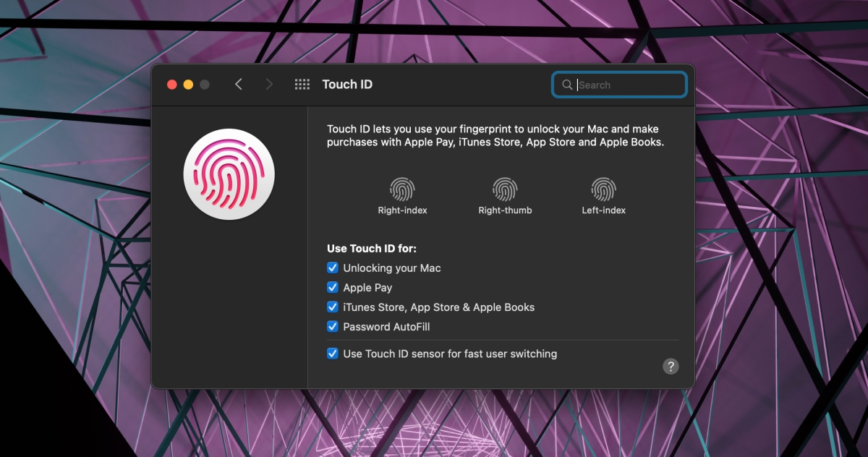Click the magnifying glass in Search field
Image resolution: width=868 pixels, height=457 pixels.
(x=567, y=85)
